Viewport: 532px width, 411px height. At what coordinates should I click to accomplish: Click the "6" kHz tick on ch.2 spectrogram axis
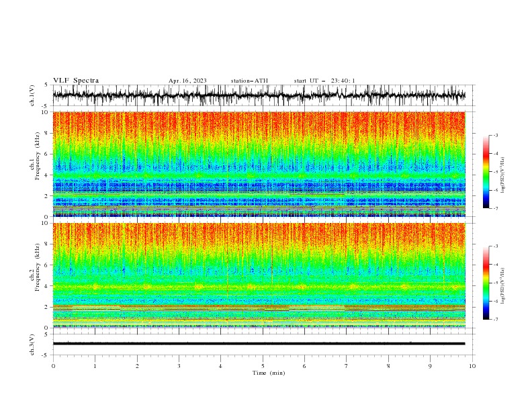48,265
